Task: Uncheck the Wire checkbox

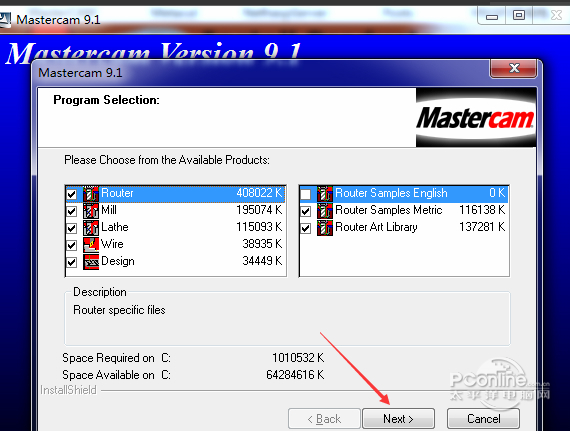Action: point(72,245)
